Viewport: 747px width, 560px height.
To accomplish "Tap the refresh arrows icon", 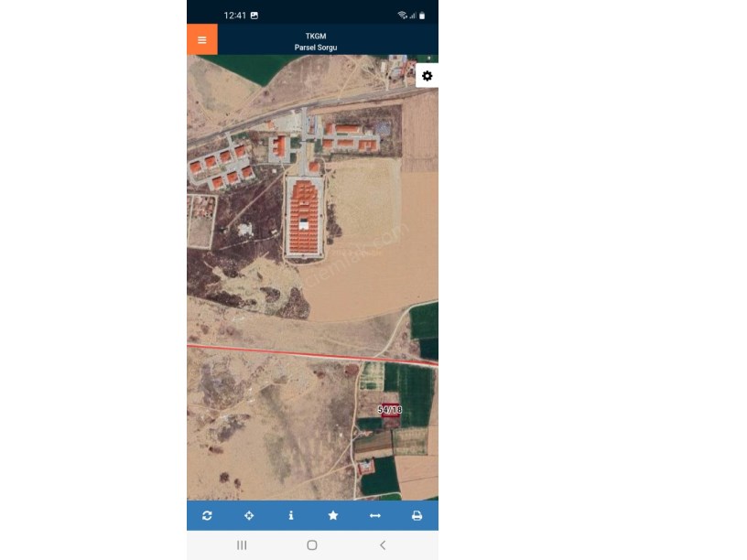I will [x=207, y=515].
